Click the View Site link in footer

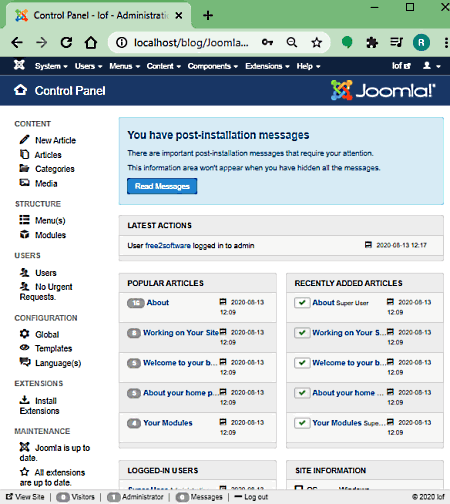click(x=25, y=497)
